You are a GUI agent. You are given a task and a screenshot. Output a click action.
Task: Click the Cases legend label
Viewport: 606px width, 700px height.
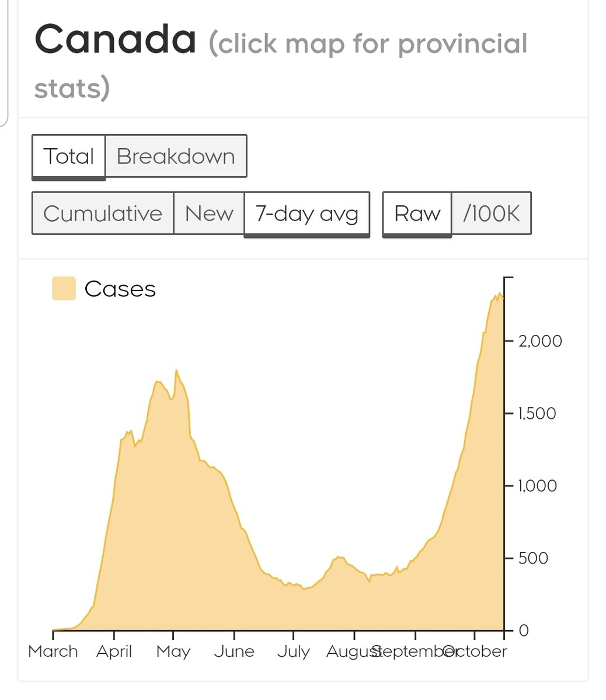[x=120, y=289]
